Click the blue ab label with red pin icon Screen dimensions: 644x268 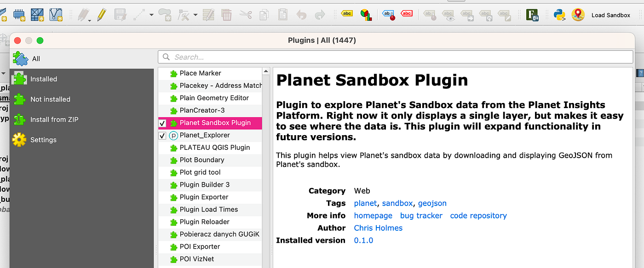(x=389, y=15)
